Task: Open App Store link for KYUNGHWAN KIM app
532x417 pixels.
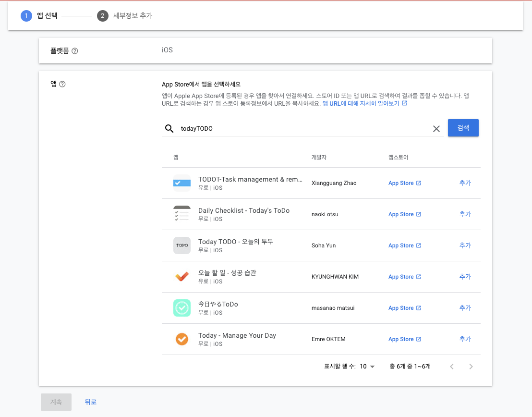Action: [404, 277]
